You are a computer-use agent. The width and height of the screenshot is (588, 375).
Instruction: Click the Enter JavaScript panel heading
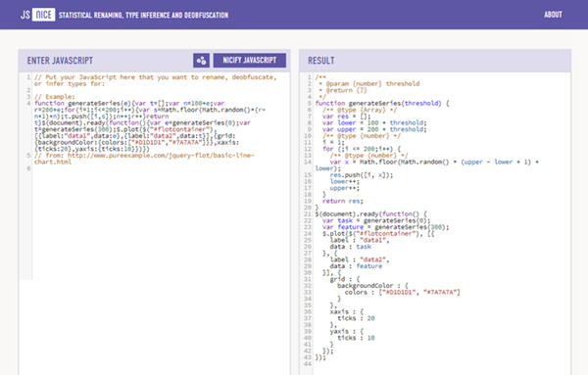60,61
